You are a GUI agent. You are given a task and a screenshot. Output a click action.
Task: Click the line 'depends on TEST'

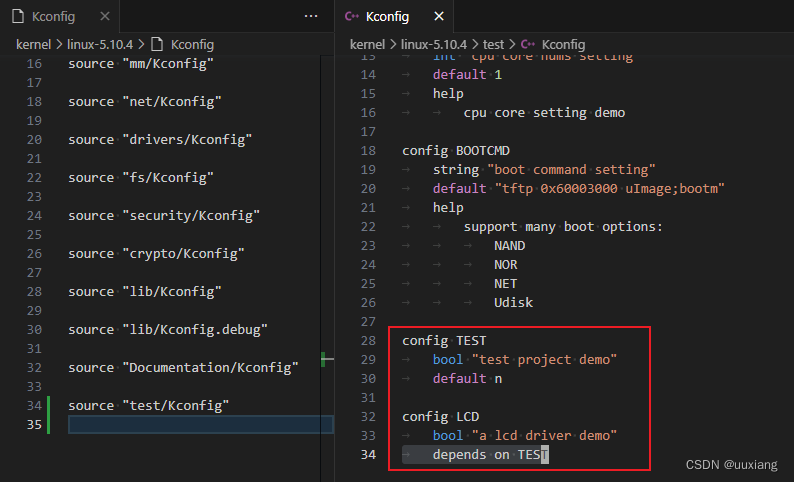(x=491, y=455)
